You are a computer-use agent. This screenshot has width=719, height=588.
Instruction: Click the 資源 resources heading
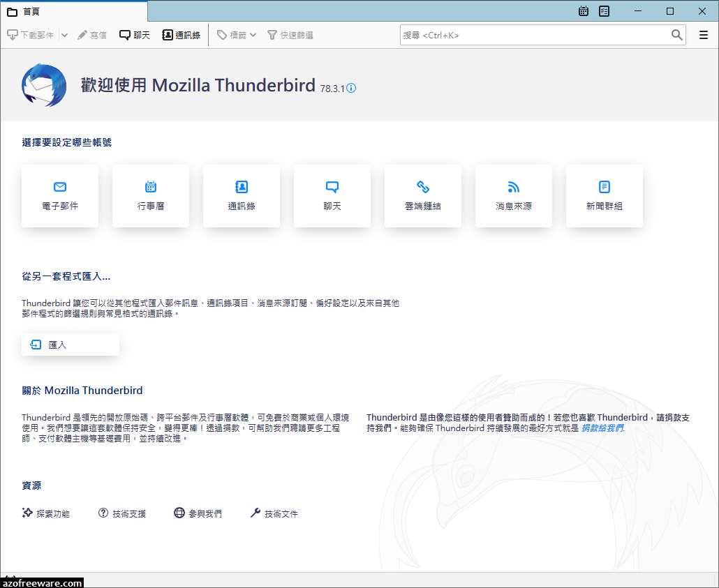click(31, 485)
